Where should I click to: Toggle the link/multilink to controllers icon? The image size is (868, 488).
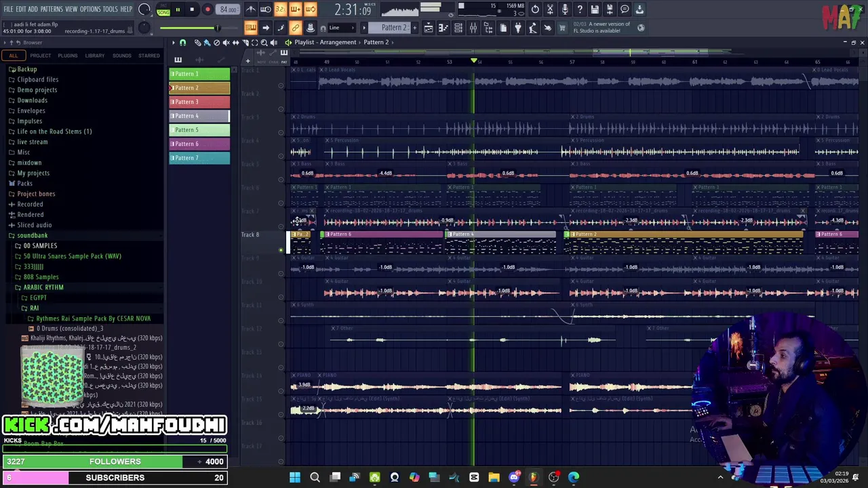coord(296,28)
